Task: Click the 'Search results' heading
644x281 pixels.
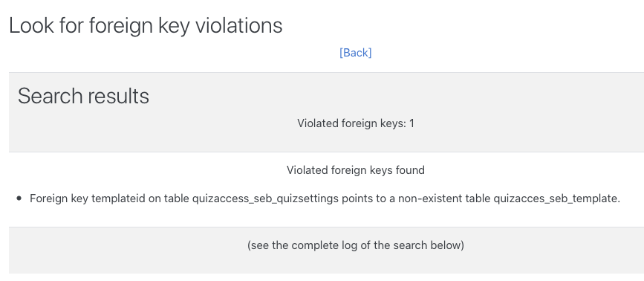Action: coord(83,96)
